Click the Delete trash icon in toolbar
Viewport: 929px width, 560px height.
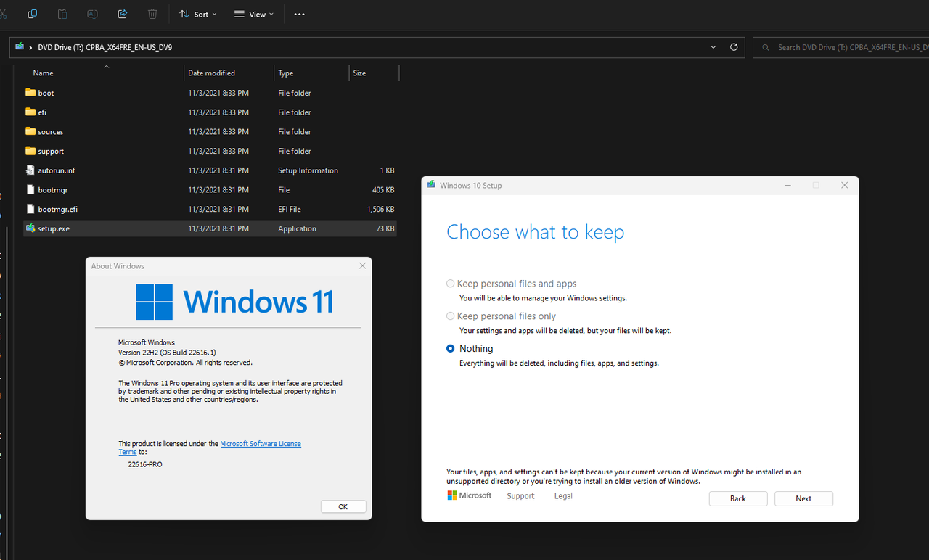[x=152, y=14]
